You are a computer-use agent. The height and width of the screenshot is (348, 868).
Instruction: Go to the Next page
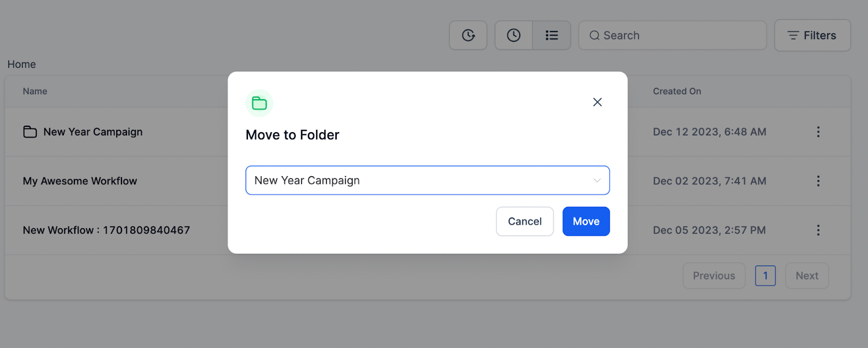click(807, 276)
